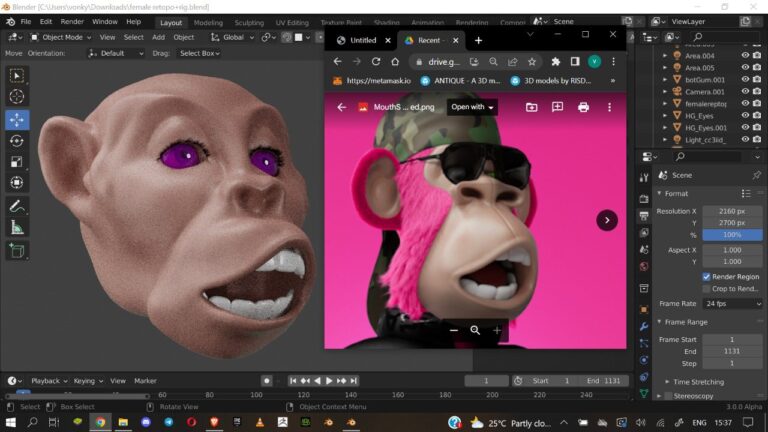The width and height of the screenshot is (768, 432).
Task: Activate the Rotate tool
Action: coord(17,141)
